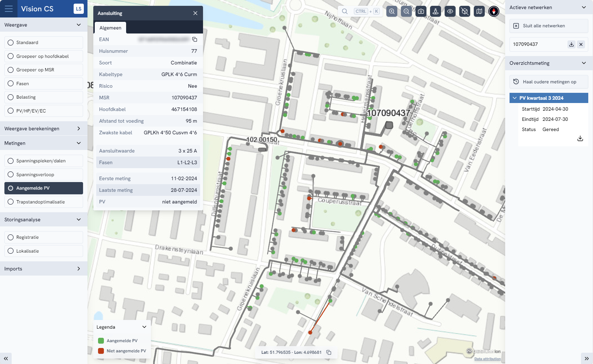Image resolution: width=593 pixels, height=364 pixels.
Task: Take a map screenshot with camera icon
Action: click(421, 11)
